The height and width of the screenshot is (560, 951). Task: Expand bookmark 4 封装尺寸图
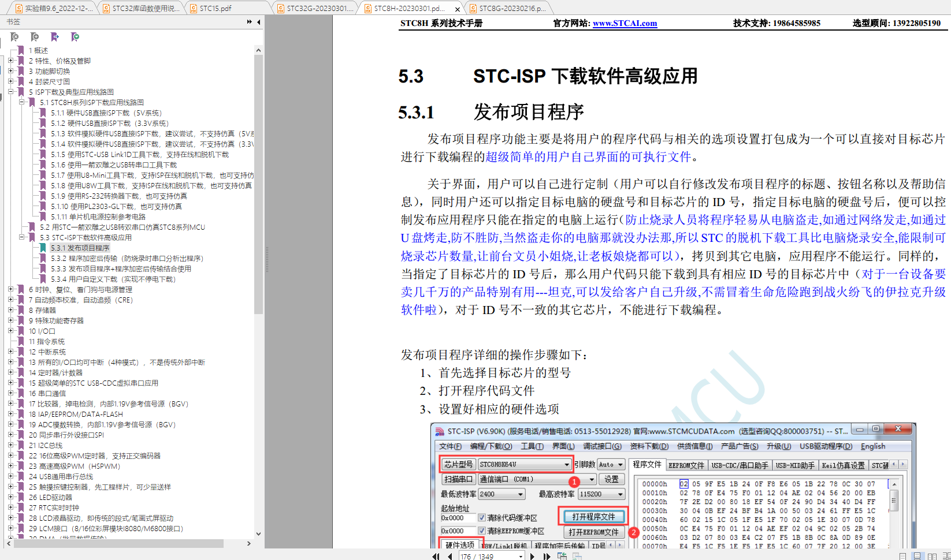coord(11,81)
